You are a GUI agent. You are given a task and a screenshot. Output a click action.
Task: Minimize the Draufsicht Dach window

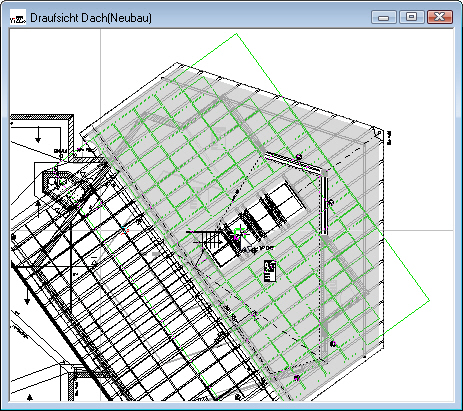[384, 17]
